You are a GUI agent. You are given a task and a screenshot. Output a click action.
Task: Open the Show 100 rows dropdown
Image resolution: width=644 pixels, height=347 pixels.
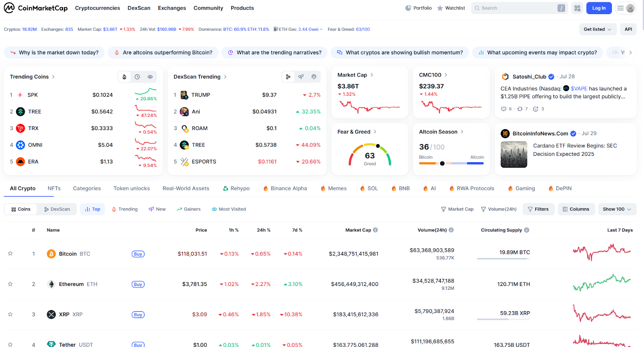click(617, 209)
